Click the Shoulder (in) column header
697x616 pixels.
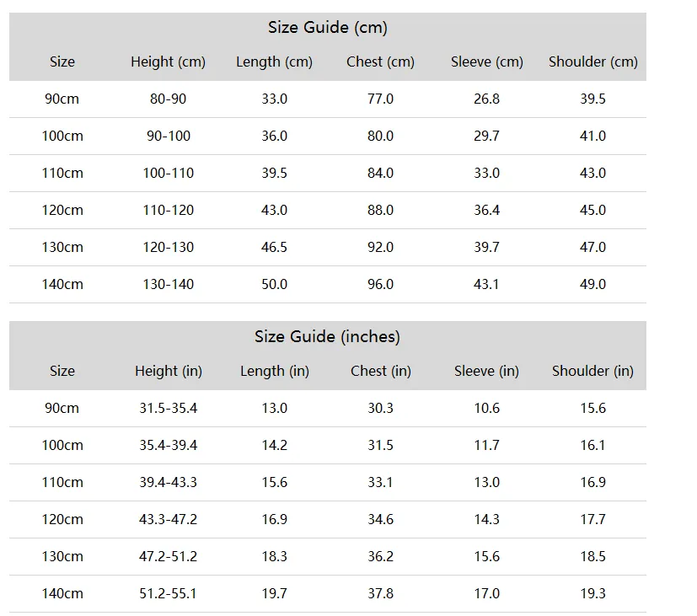click(x=593, y=371)
